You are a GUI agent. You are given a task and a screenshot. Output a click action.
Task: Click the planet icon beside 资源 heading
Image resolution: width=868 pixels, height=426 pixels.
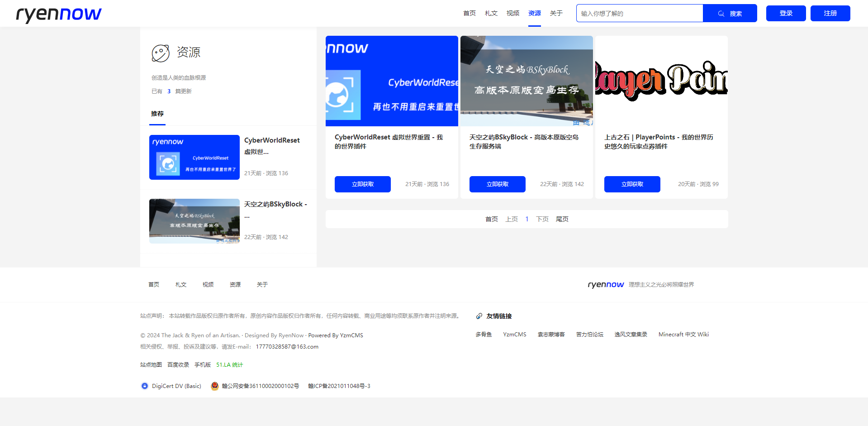[161, 53]
